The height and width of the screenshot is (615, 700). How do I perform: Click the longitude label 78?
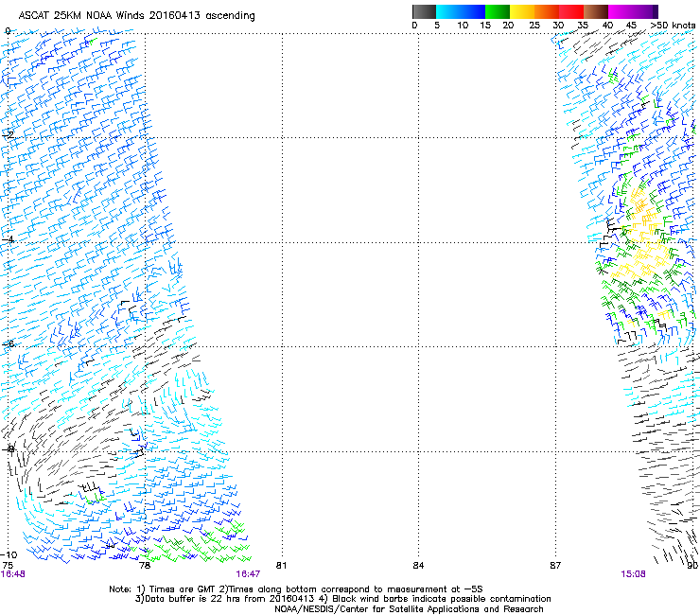(x=145, y=566)
